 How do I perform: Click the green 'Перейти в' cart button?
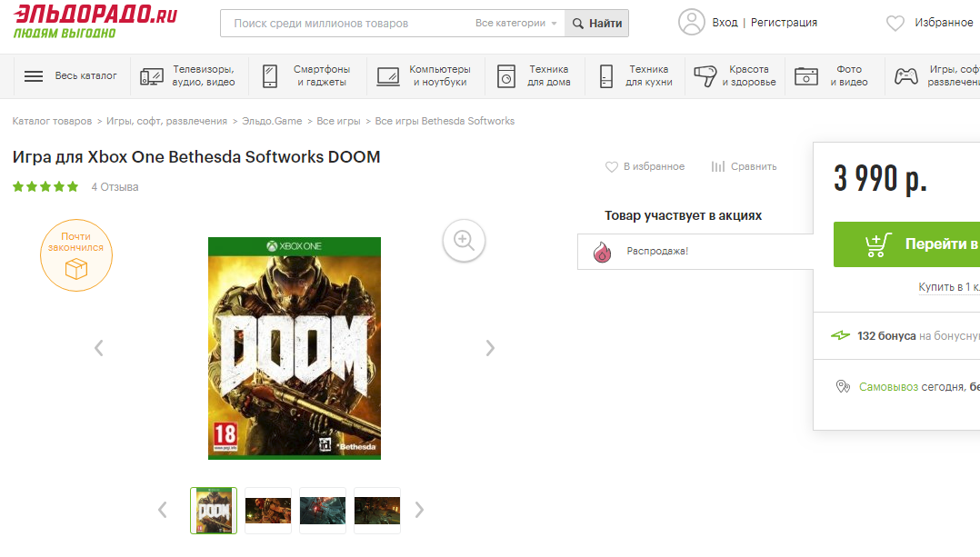pos(907,244)
